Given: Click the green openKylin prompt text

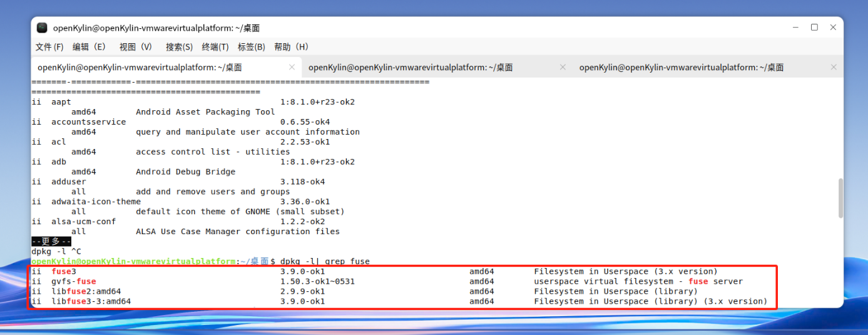Looking at the screenshot, I should (x=134, y=261).
